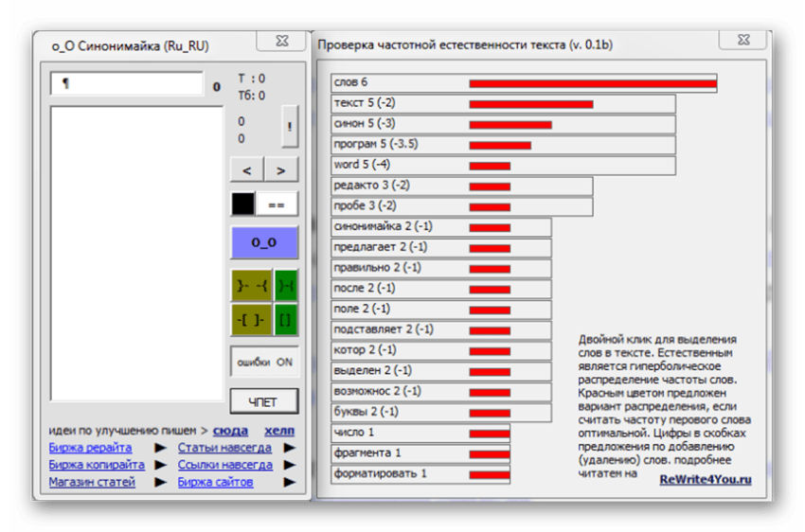Click the arrow after 'Биржа рерайта'
Viewport: 805px width, 532px height.
tap(161, 448)
